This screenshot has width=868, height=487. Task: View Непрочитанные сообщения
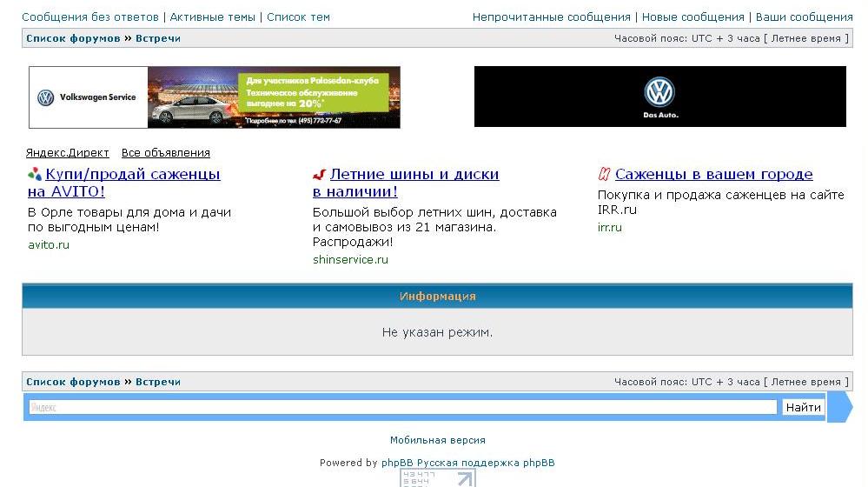tap(551, 17)
